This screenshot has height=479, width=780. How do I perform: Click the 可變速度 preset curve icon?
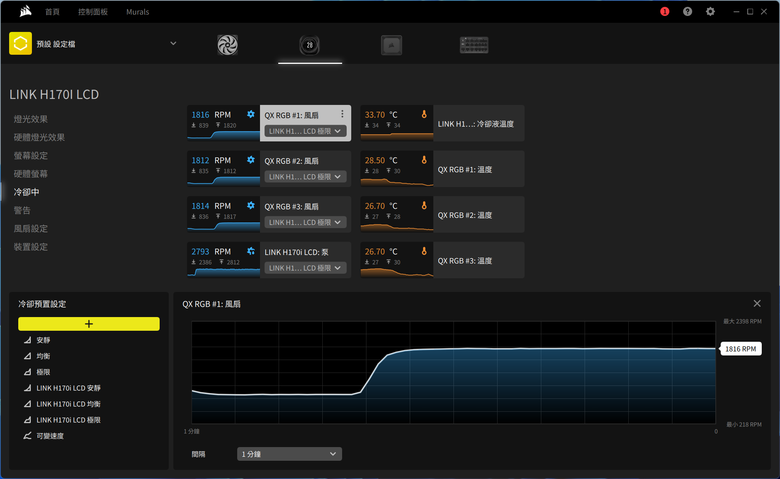coord(27,436)
